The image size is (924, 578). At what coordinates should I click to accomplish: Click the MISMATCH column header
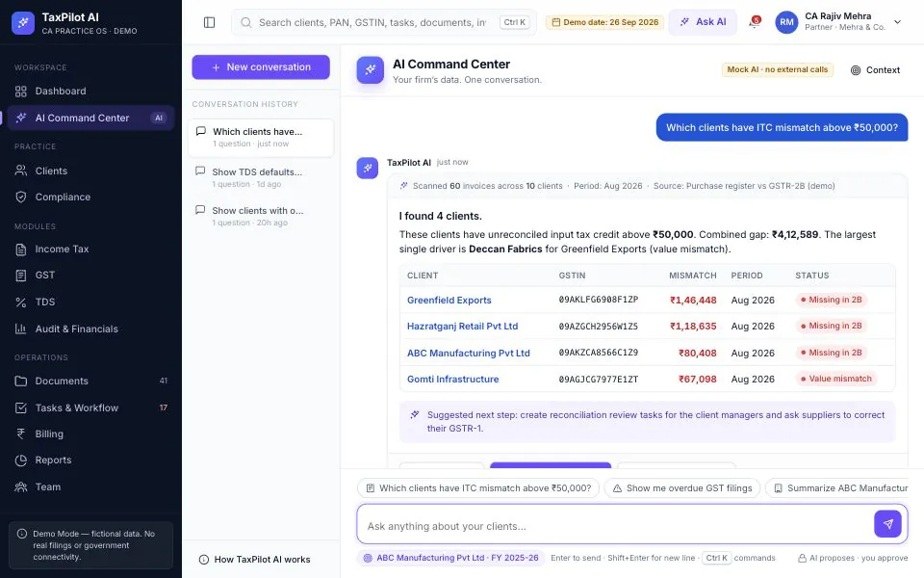692,276
